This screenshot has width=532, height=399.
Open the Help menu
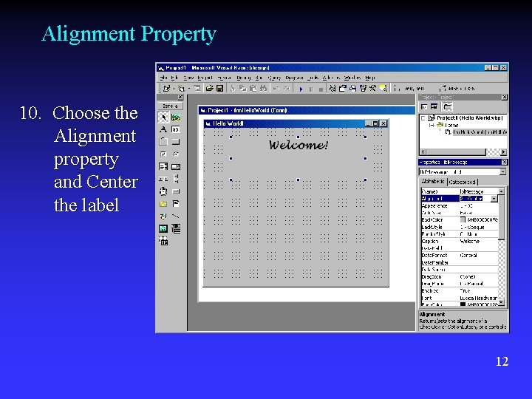click(x=369, y=78)
